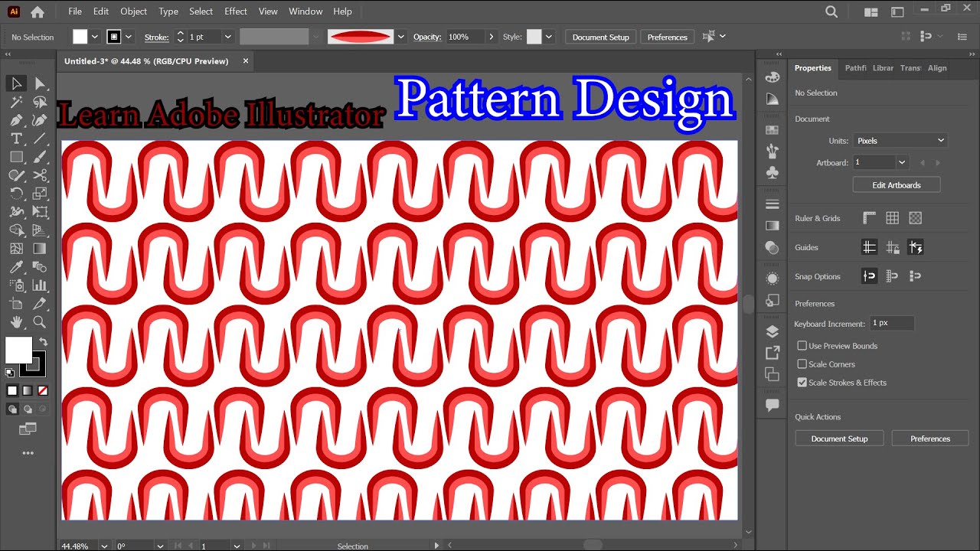
Task: Open the rotate view 0° dropdown
Action: tap(160, 546)
